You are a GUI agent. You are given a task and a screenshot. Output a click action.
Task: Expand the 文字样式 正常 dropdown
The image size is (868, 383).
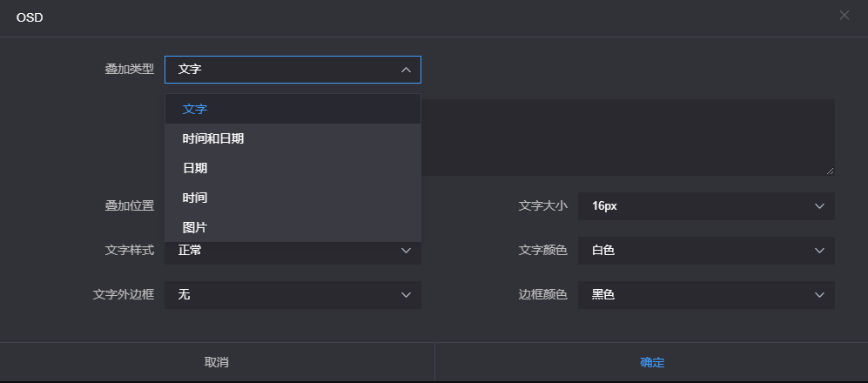(293, 253)
